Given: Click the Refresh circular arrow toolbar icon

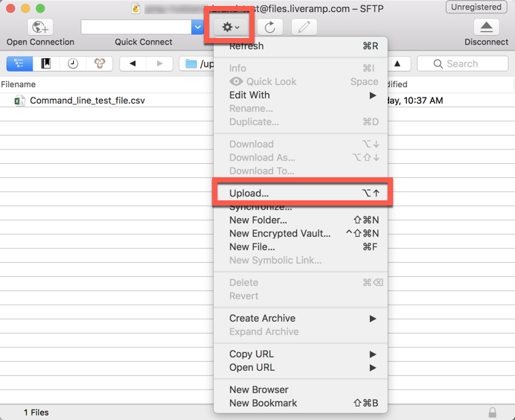Looking at the screenshot, I should tap(270, 27).
